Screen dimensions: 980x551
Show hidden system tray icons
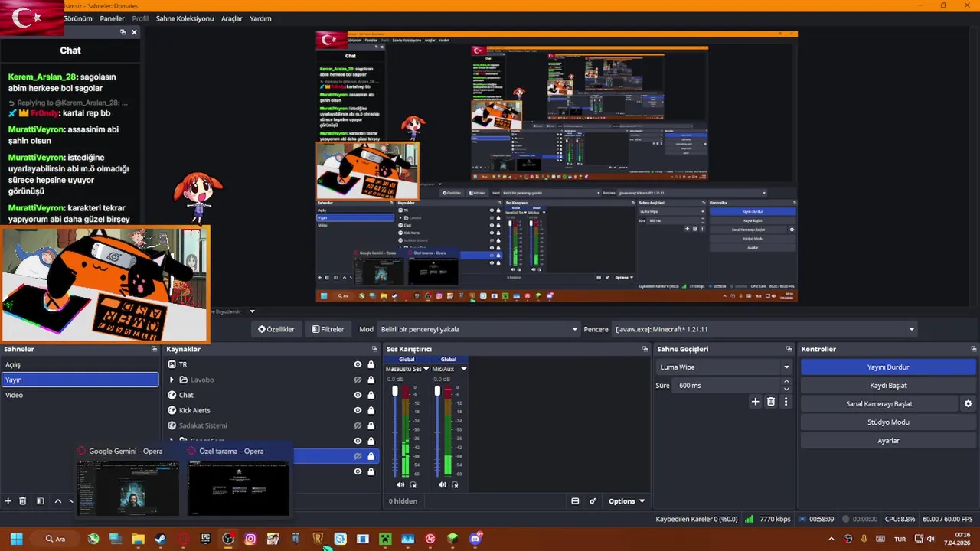(x=831, y=539)
